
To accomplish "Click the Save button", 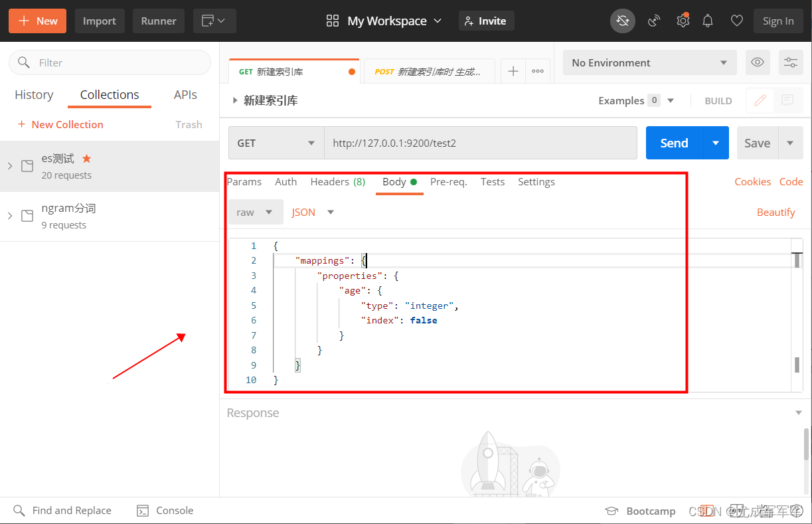I will pos(757,143).
